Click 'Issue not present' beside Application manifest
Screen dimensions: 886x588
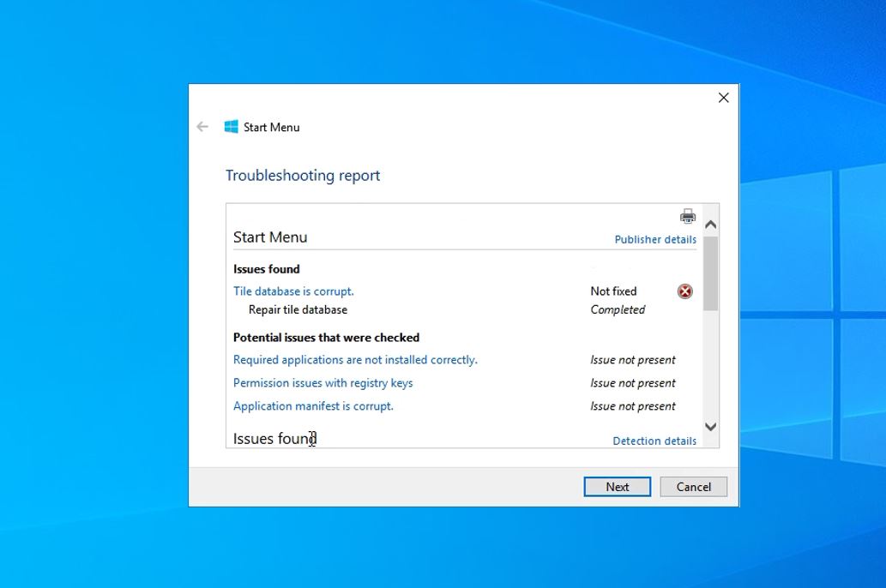coord(633,406)
